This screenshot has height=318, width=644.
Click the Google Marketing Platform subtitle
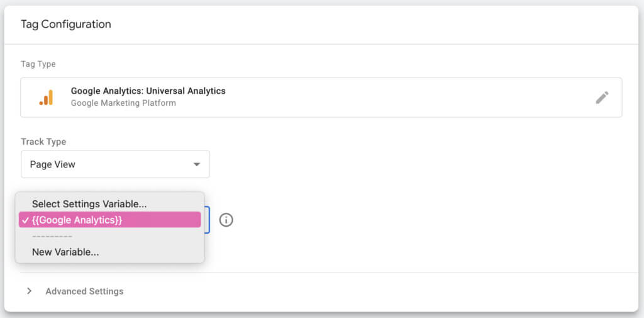pyautogui.click(x=123, y=103)
